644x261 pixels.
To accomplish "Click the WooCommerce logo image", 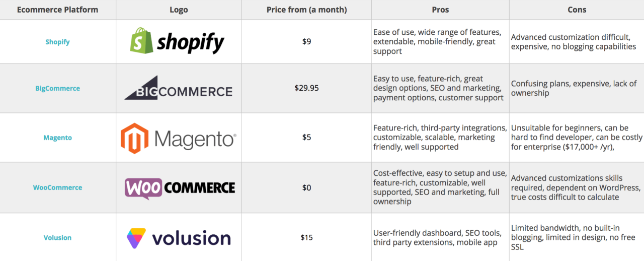I will point(180,188).
